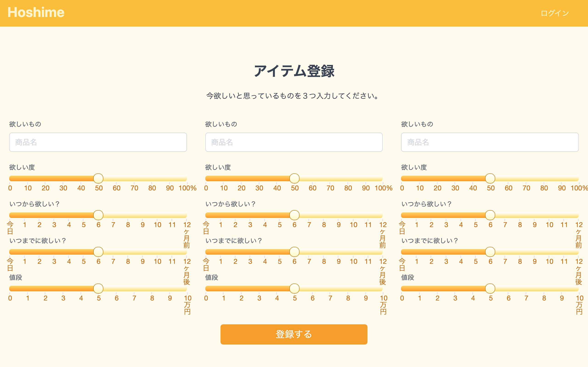588x367 pixels.
Task: Select the rightmost 商品名 input field
Action: point(490,142)
